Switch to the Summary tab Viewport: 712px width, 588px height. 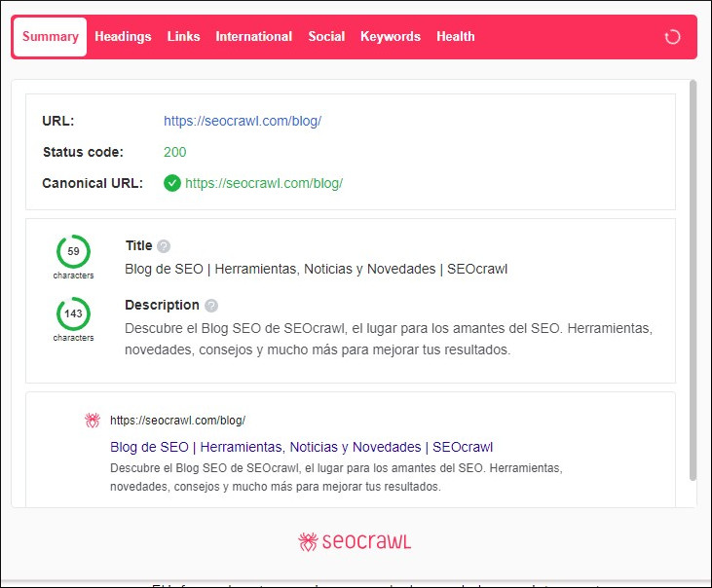[x=50, y=37]
